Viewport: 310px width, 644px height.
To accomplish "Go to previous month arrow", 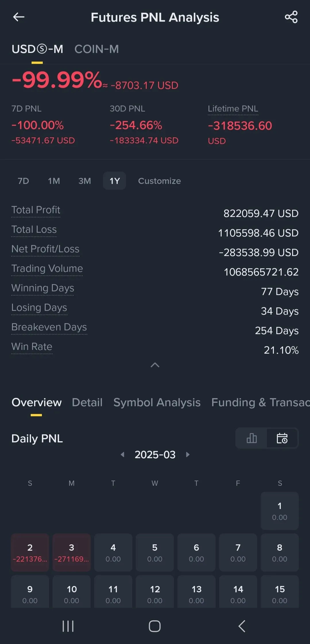I will (123, 454).
